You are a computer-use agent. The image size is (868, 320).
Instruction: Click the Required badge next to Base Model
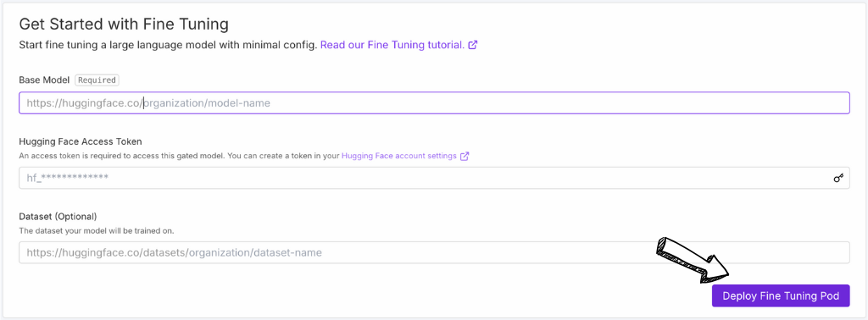click(97, 80)
